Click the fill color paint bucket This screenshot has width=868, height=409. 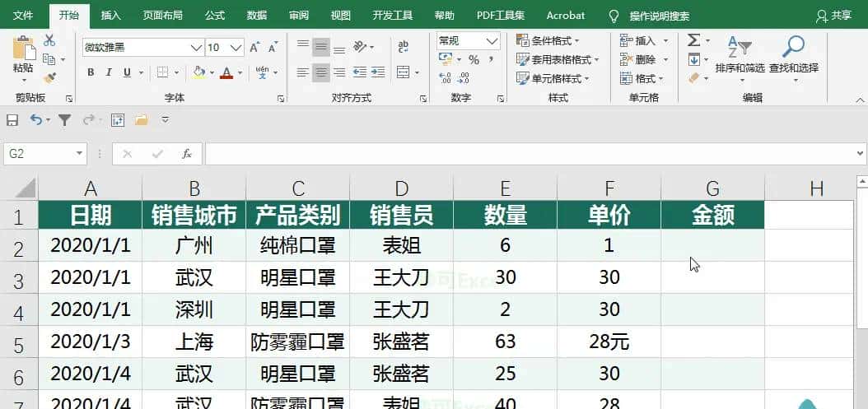click(199, 72)
